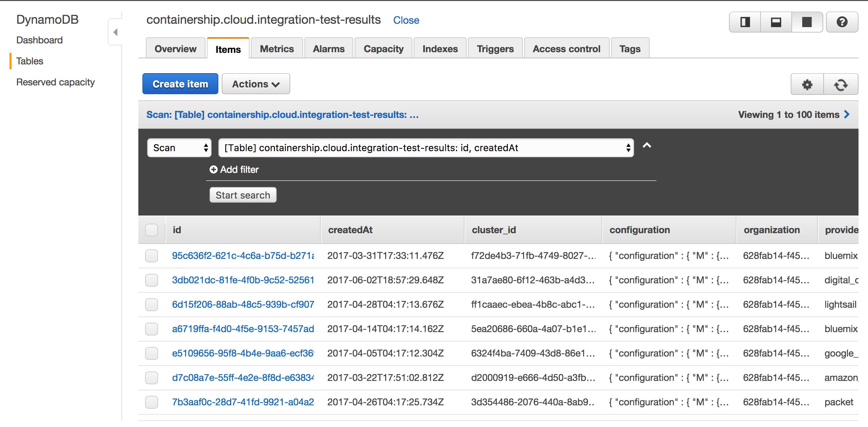Check the row for item 7b3aaf0c-28d7
The image size is (868, 427).
(152, 402)
